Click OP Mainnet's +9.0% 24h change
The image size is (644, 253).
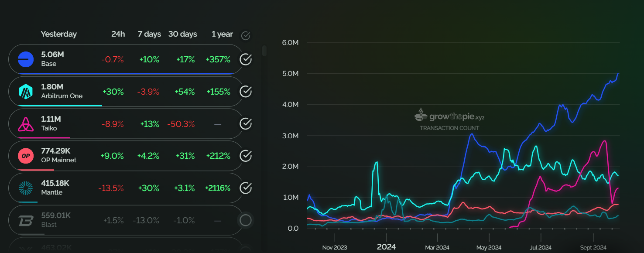pyautogui.click(x=112, y=156)
